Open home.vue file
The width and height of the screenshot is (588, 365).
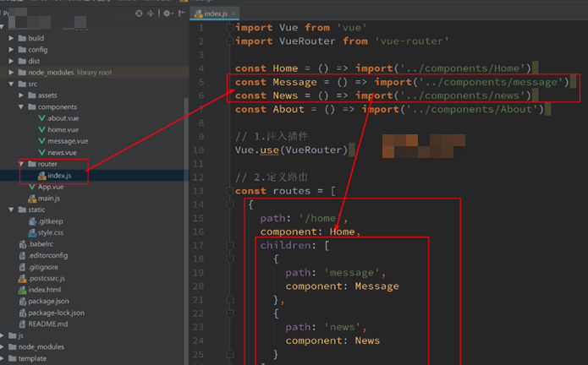[x=63, y=129]
